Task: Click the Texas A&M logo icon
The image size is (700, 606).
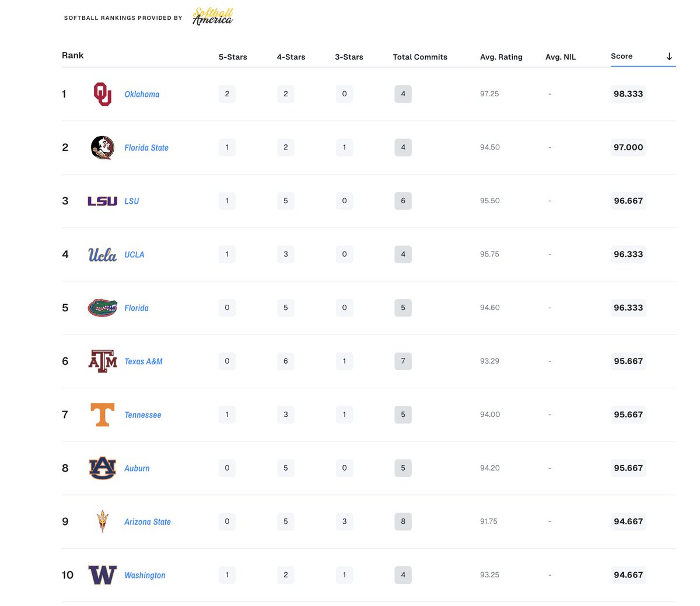Action: pyautogui.click(x=103, y=361)
